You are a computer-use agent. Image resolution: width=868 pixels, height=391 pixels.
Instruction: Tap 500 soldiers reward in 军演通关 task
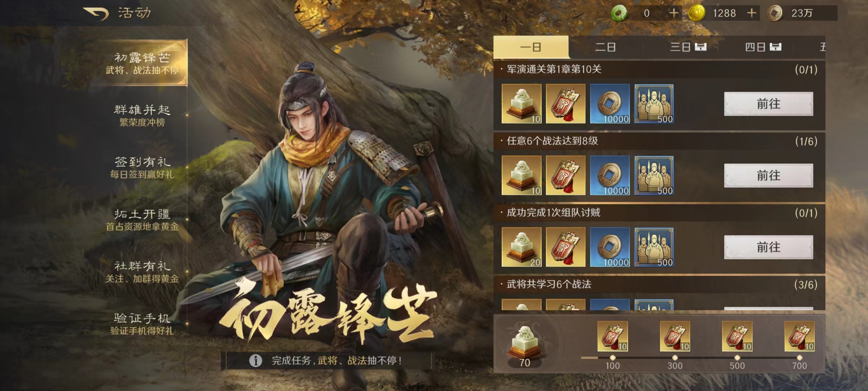[654, 104]
